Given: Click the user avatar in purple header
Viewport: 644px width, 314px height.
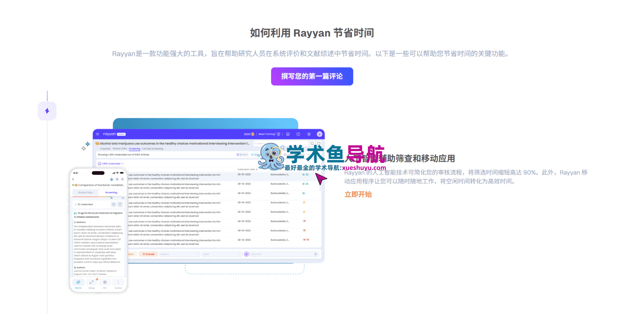Looking at the screenshot, I should coord(320,134).
